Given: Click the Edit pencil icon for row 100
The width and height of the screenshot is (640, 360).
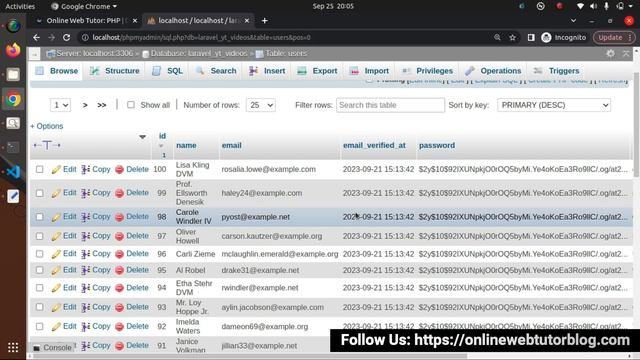Looking at the screenshot, I should point(56,169).
